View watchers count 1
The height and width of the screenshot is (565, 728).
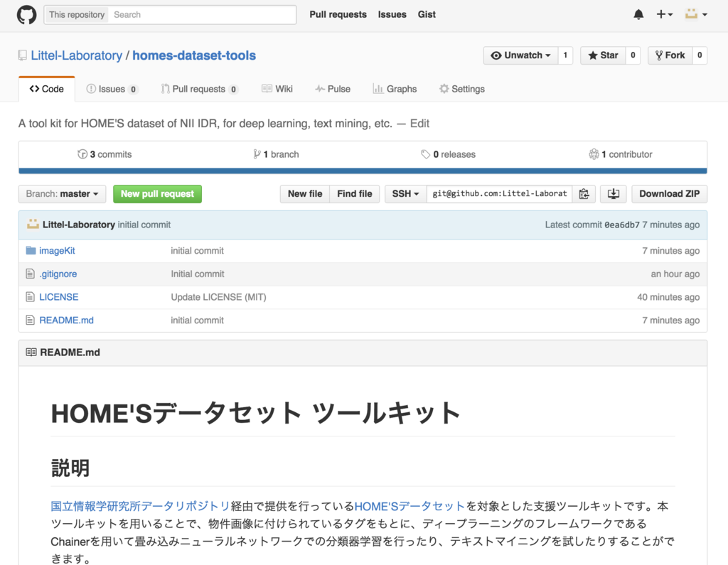coord(565,55)
